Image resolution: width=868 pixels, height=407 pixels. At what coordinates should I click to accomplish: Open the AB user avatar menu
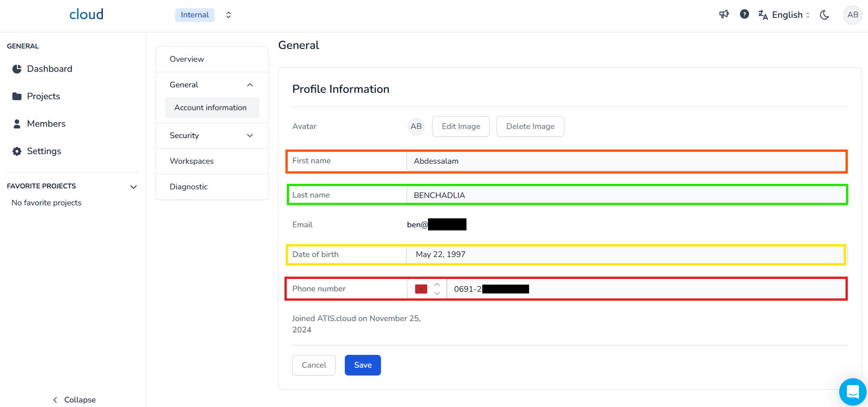(x=852, y=15)
